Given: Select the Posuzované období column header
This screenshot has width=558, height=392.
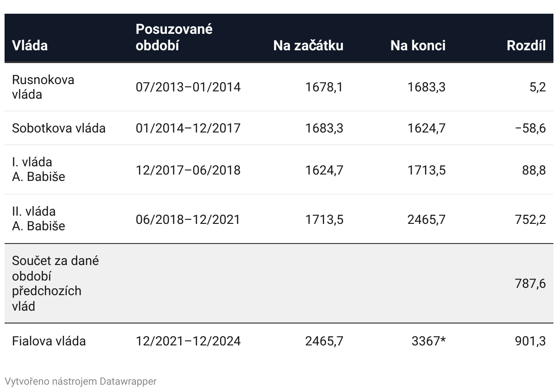Looking at the screenshot, I should 174,37.
